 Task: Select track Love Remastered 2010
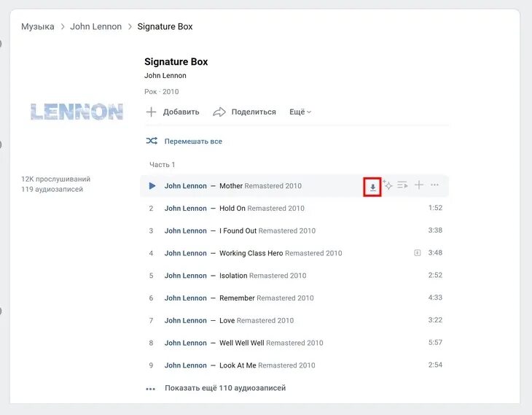[257, 320]
